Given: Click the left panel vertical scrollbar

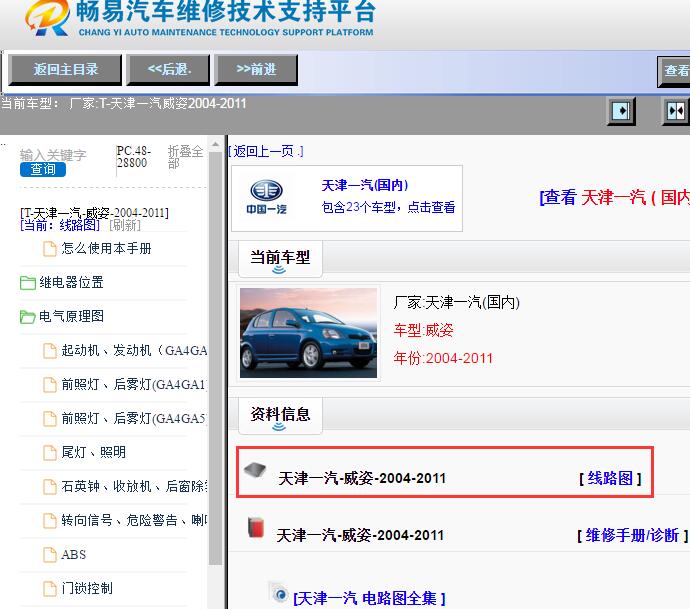Looking at the screenshot, I should point(215,356).
